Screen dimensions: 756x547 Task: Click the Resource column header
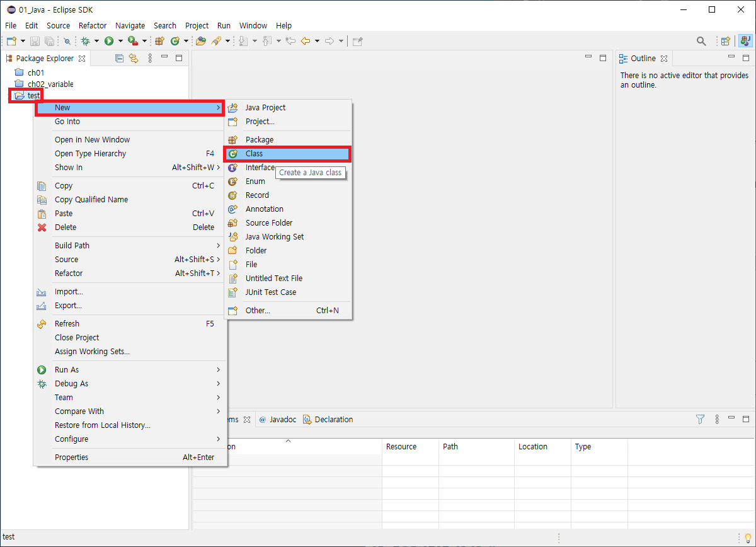410,447
